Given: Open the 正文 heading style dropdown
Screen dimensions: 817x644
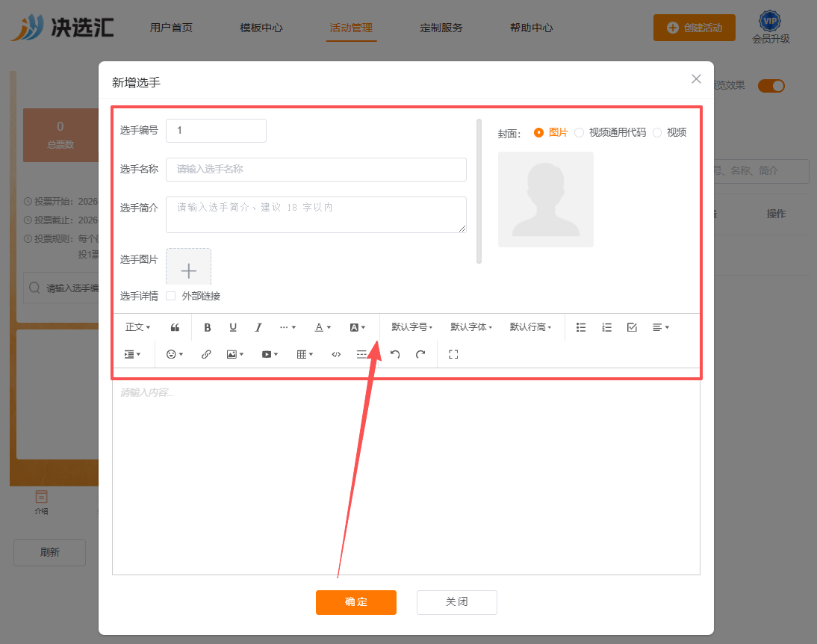Looking at the screenshot, I should pyautogui.click(x=138, y=327).
